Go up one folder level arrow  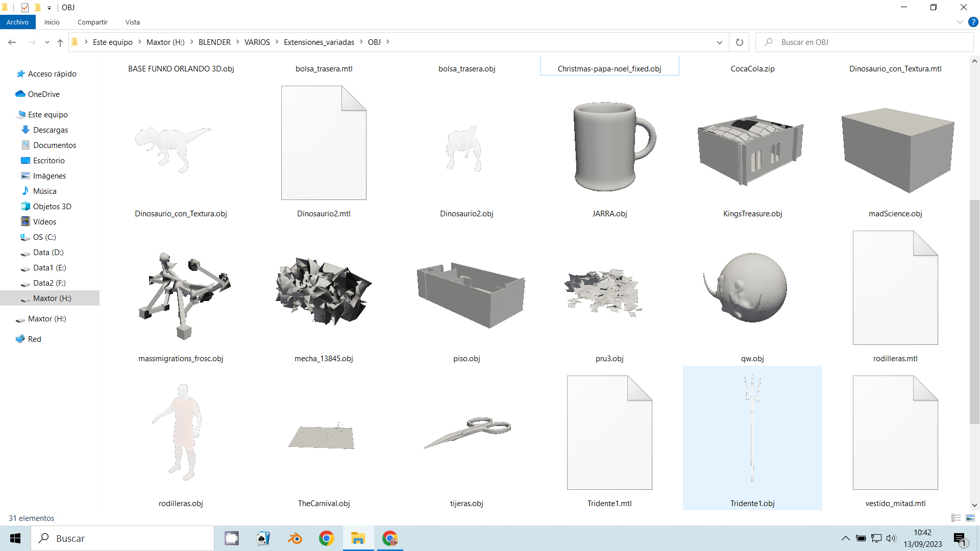tap(60, 42)
